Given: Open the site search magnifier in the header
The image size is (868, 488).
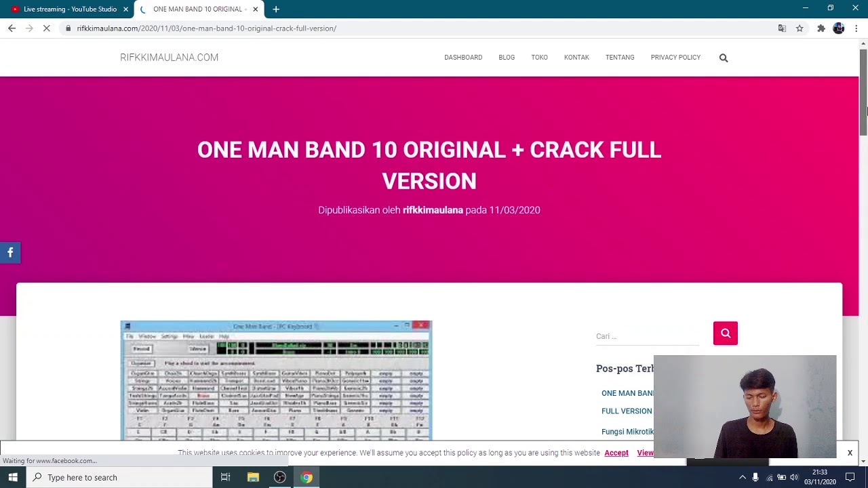Looking at the screenshot, I should tap(724, 58).
